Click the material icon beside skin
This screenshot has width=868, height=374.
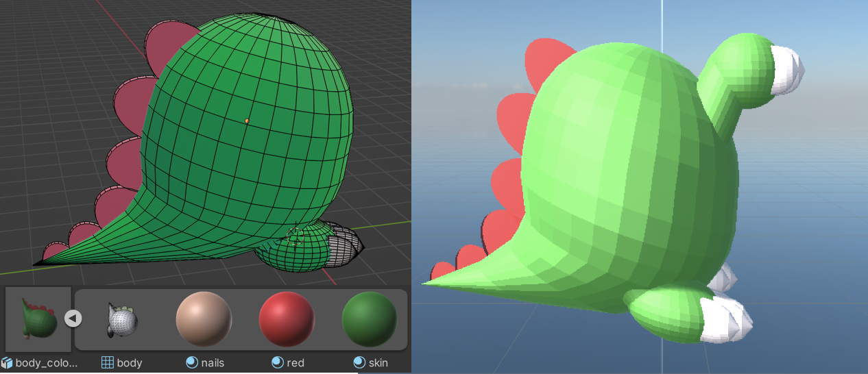[x=359, y=362]
